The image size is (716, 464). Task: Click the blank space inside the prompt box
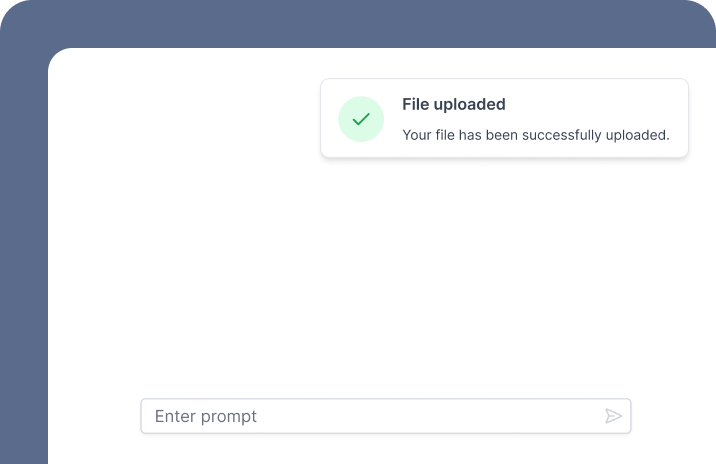coord(429,416)
